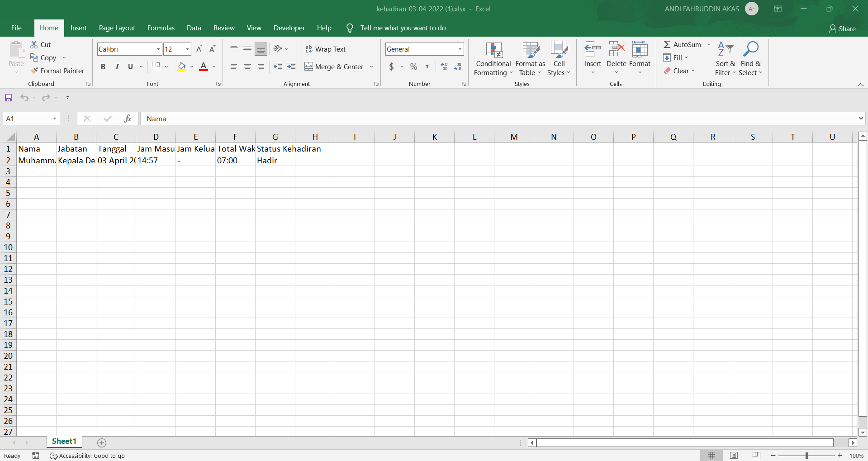Switch to the Data tab
Image resolution: width=868 pixels, height=461 pixels.
[194, 28]
